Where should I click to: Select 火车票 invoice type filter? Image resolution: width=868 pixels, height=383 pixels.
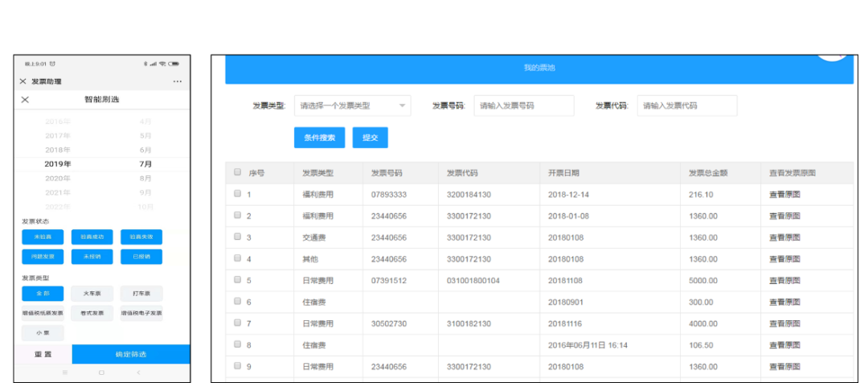tap(92, 294)
